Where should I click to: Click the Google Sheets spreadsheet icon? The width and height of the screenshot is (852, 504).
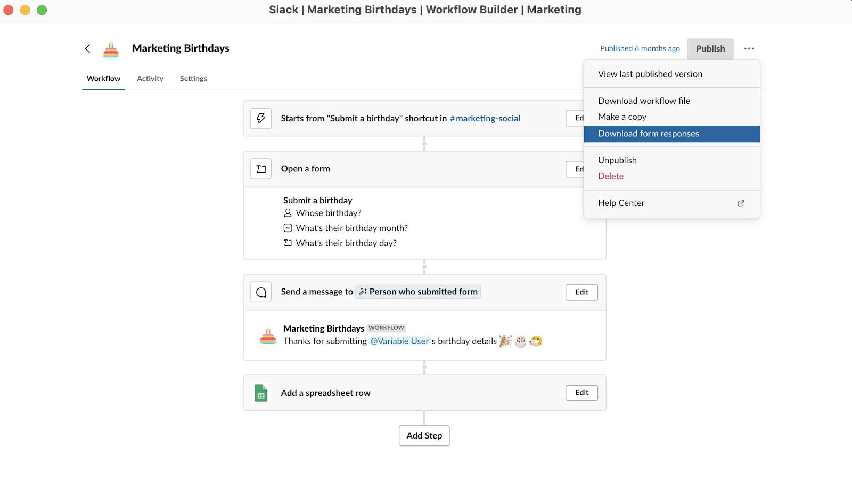click(261, 393)
